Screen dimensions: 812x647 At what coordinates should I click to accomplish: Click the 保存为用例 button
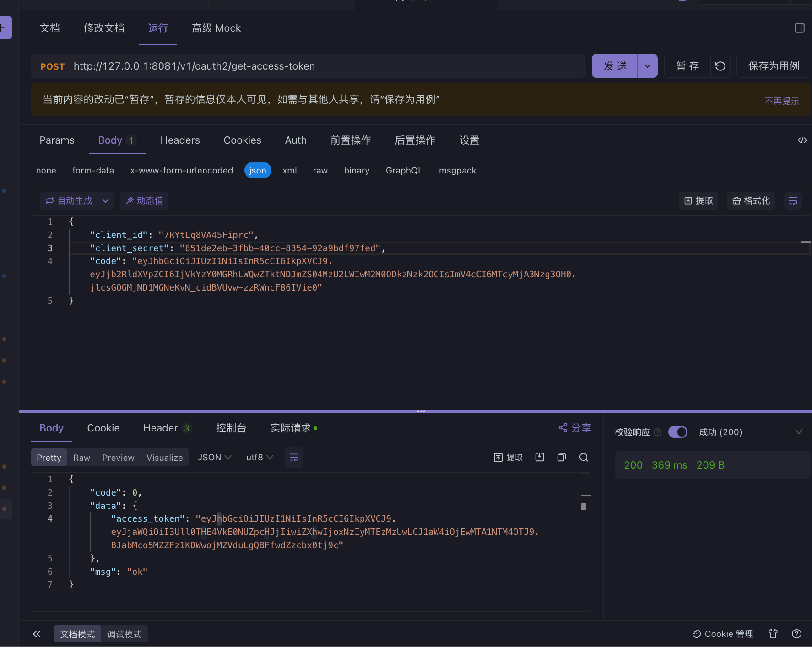[x=773, y=66]
